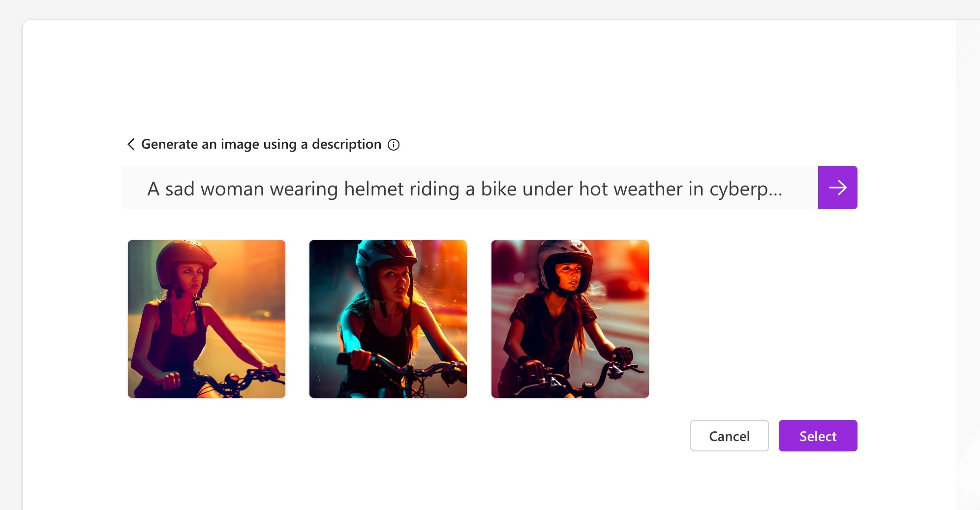Choose the middle generated image with teal lighting
This screenshot has height=510, width=980.
tap(388, 319)
